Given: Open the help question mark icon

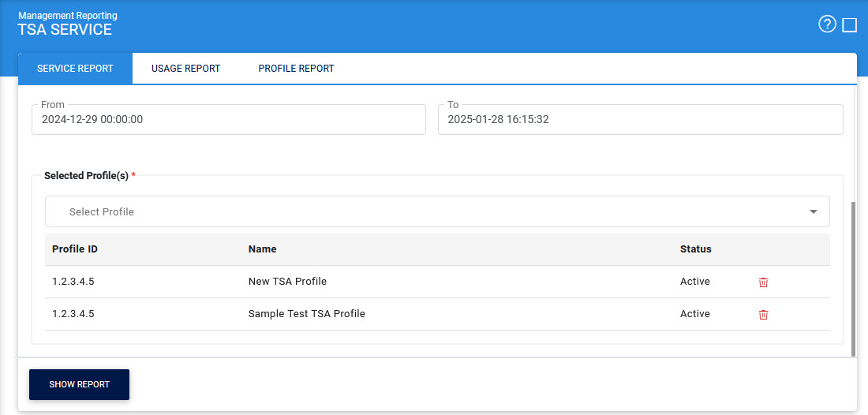Looking at the screenshot, I should [827, 24].
